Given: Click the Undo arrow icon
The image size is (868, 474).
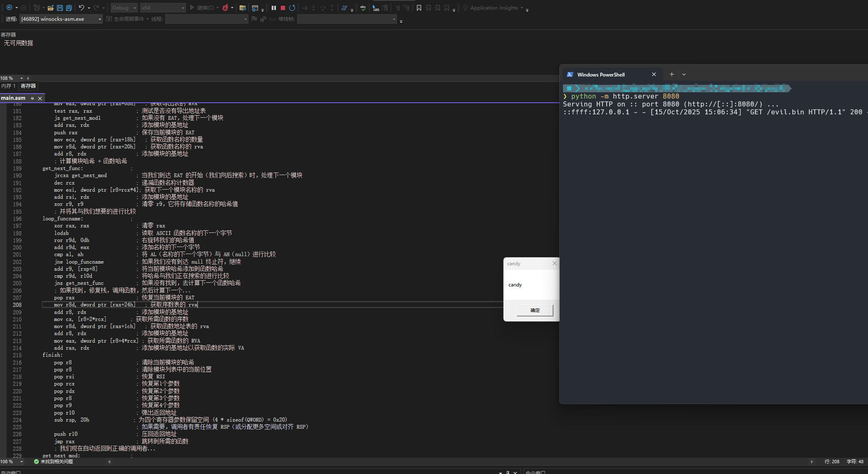Looking at the screenshot, I should point(82,7).
